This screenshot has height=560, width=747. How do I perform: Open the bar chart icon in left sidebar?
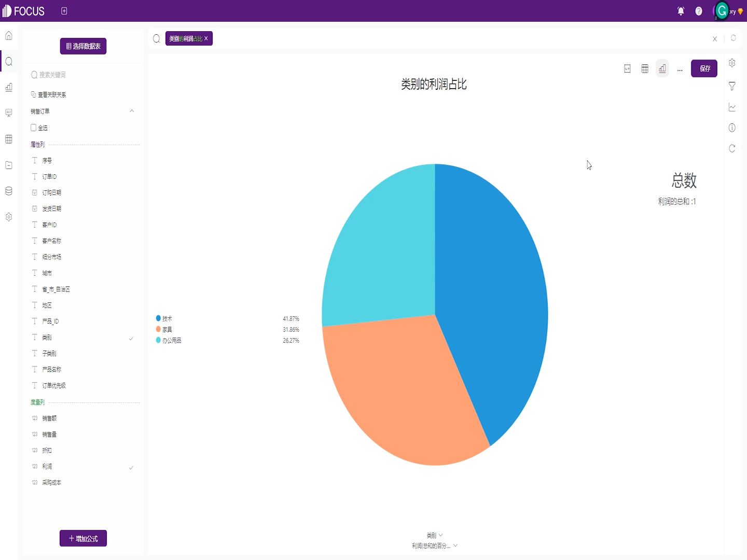click(9, 87)
